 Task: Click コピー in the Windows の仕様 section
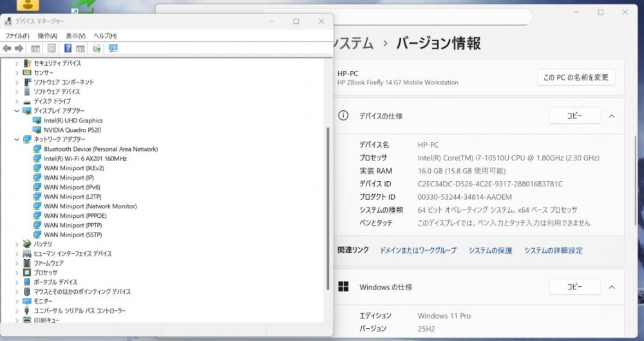pyautogui.click(x=574, y=287)
